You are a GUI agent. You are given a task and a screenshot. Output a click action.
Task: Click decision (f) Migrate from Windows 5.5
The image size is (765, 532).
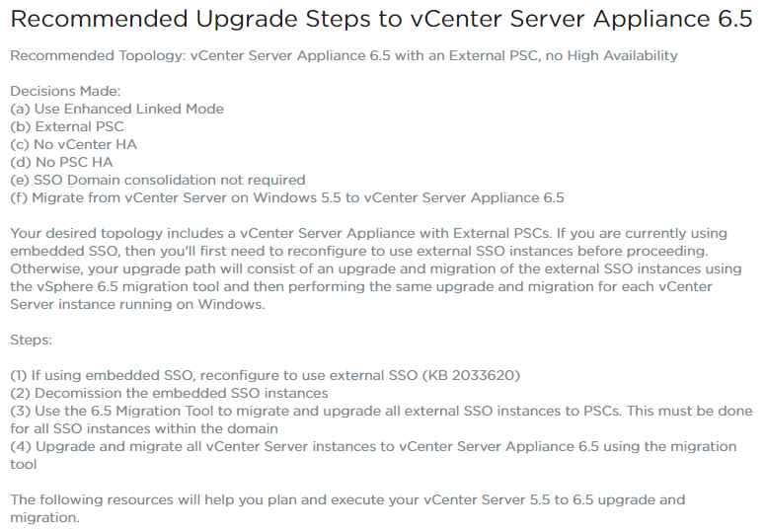tap(287, 197)
